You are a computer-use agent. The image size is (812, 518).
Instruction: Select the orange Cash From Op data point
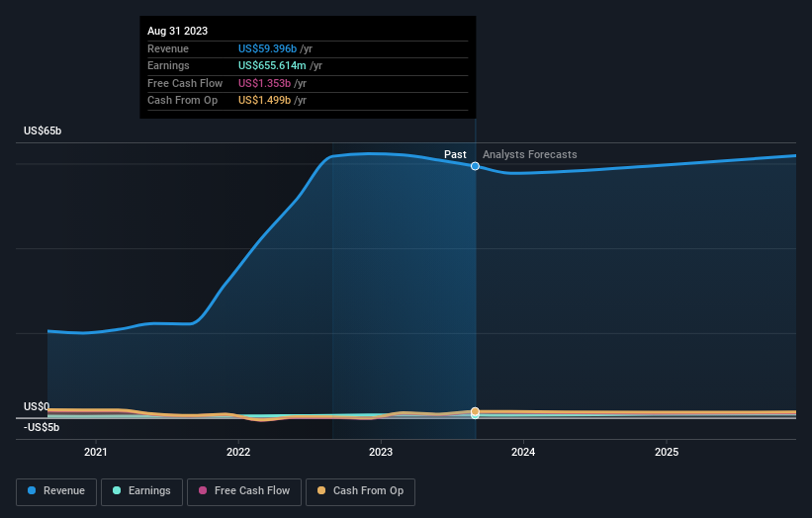click(x=475, y=411)
